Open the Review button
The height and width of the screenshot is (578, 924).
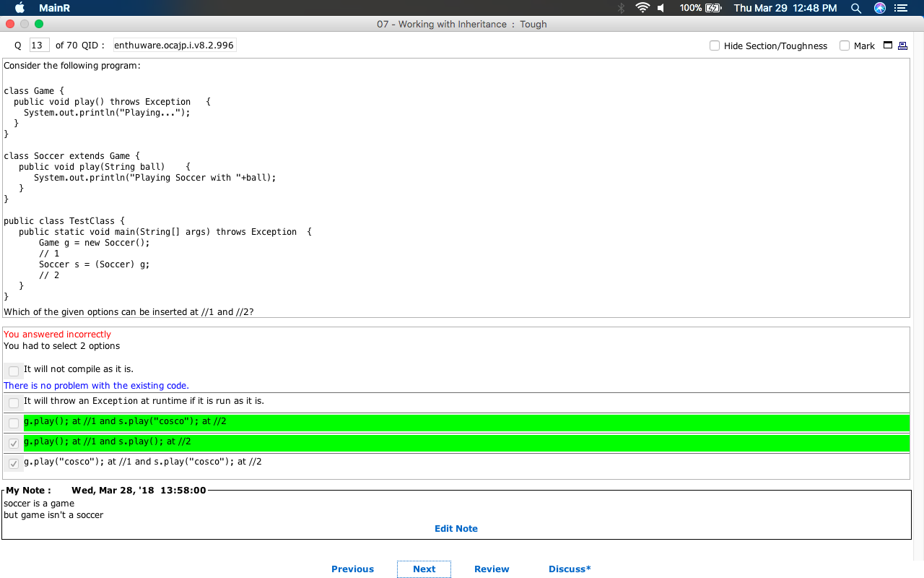click(x=492, y=569)
